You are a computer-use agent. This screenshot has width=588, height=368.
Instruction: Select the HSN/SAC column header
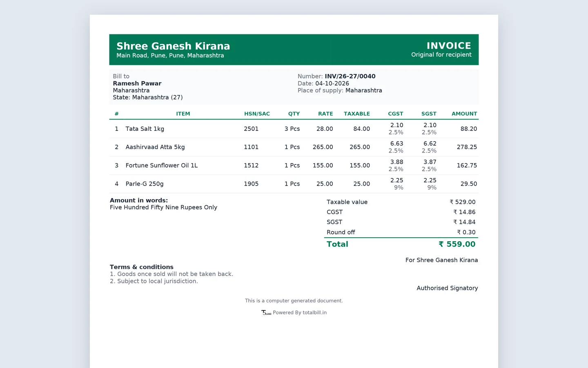[x=257, y=114]
